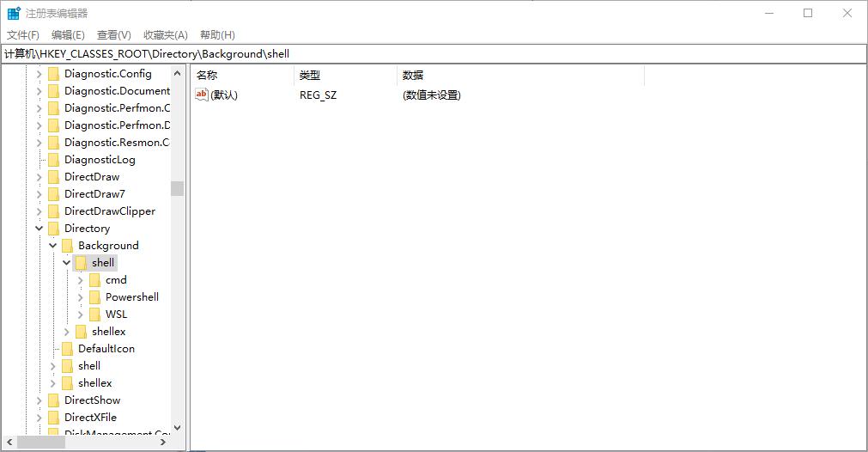This screenshot has height=452, width=868.
Task: Expand the WSL subkey
Action: tap(80, 314)
